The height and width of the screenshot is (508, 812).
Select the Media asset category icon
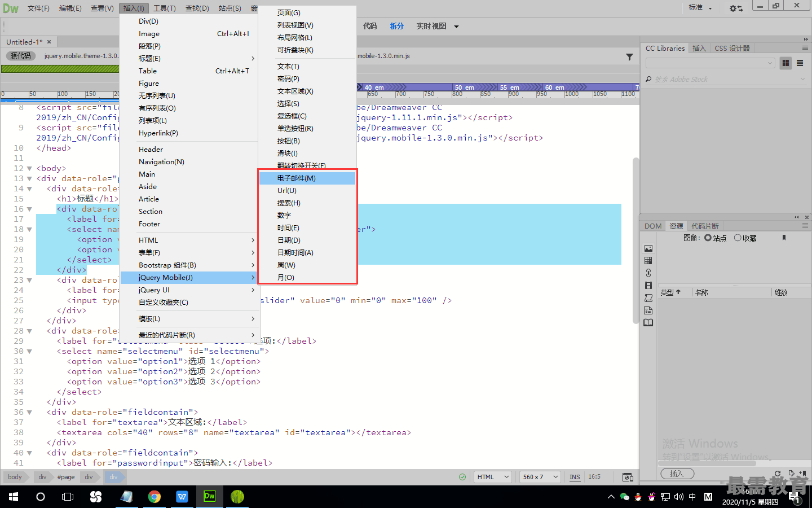click(x=648, y=286)
